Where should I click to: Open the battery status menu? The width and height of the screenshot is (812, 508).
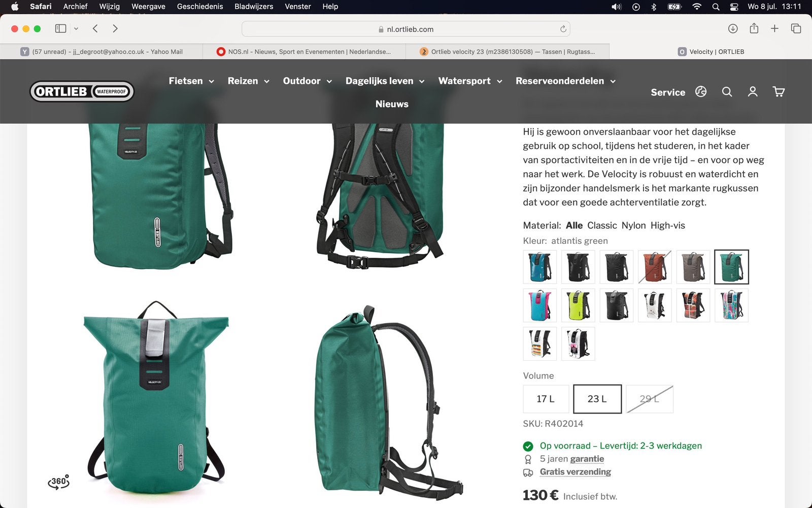click(x=674, y=7)
